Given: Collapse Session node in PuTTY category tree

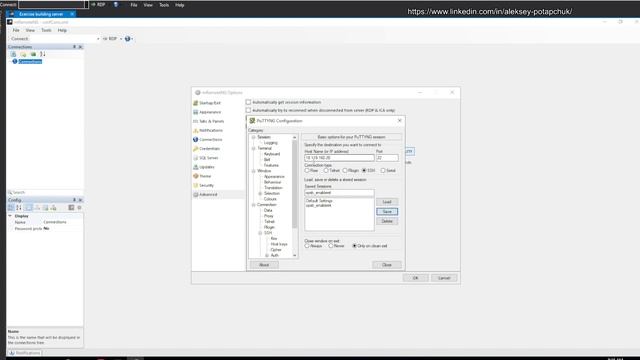Looking at the screenshot, I should click(253, 137).
